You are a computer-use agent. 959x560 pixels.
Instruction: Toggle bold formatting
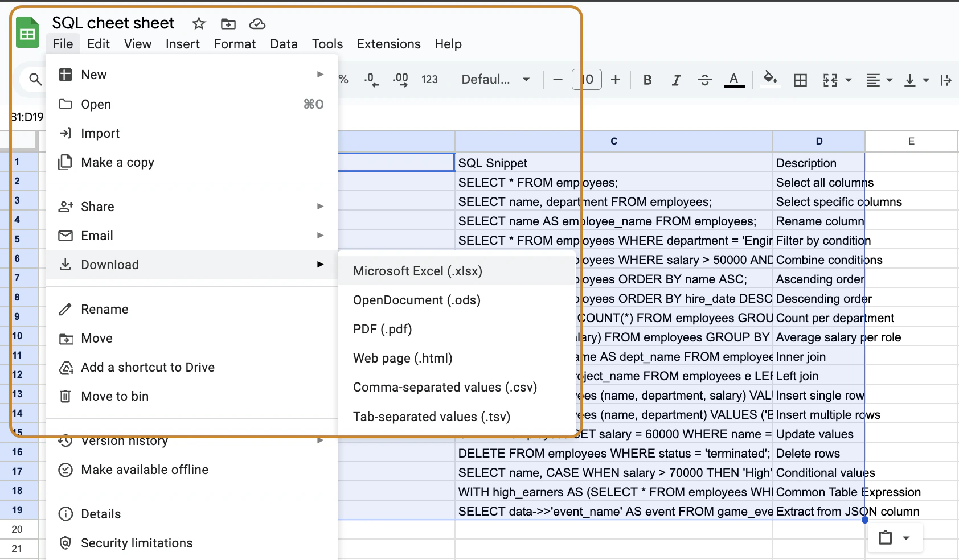[647, 80]
